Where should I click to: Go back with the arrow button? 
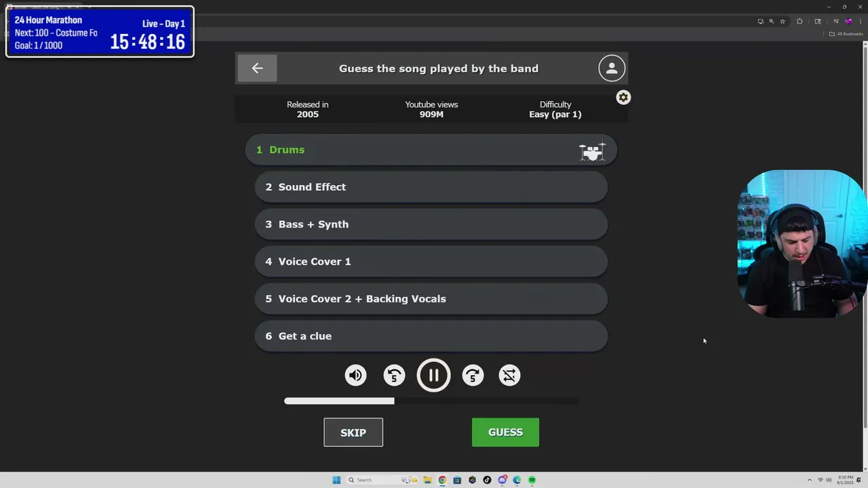coord(257,68)
